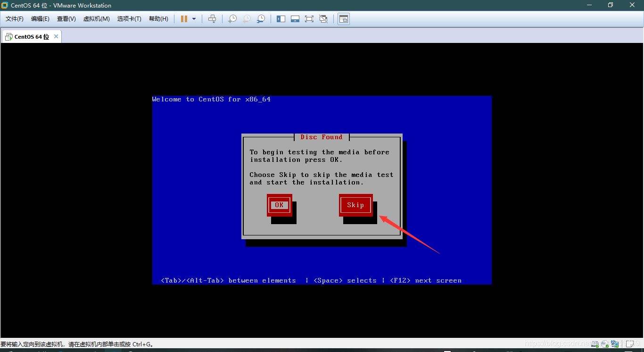Image resolution: width=644 pixels, height=352 pixels.
Task: Open the power options dropdown arrow next to pause
Action: (x=194, y=19)
